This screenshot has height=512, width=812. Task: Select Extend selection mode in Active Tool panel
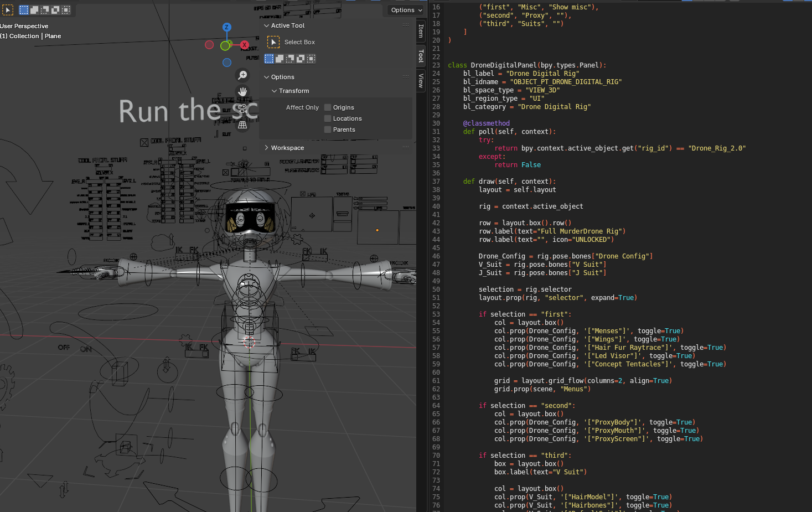click(x=280, y=59)
